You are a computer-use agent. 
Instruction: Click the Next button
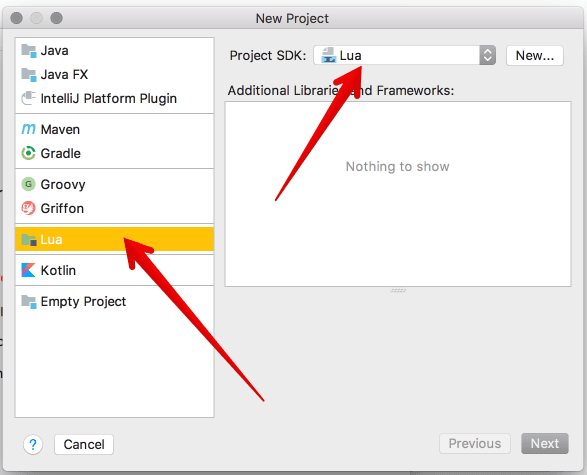(x=545, y=444)
